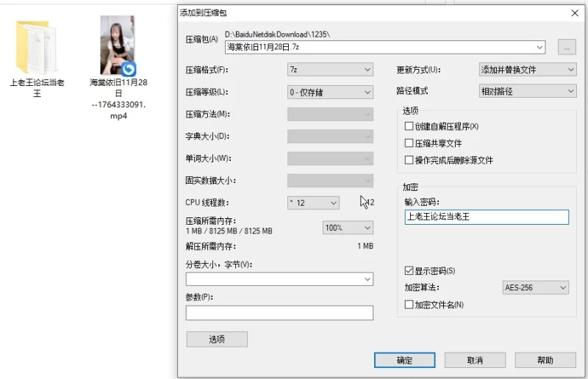The width and height of the screenshot is (588, 379).
Task: Click the 取消 button
Action: pyautogui.click(x=475, y=360)
